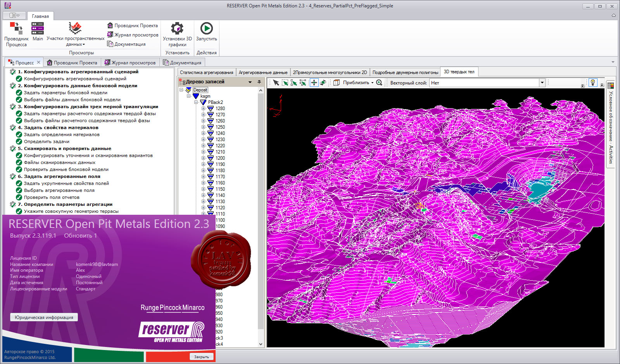Open Определить задачи step
Viewport: 620px width, 364px height.
(x=47, y=141)
